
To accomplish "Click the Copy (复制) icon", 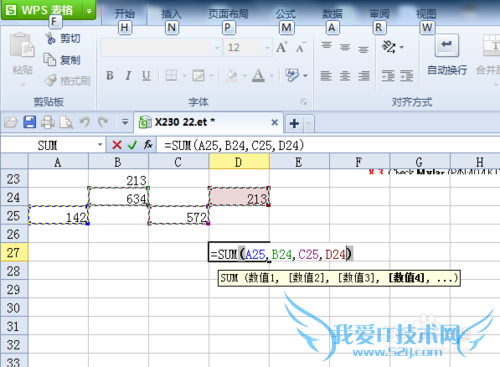I will 50,60.
